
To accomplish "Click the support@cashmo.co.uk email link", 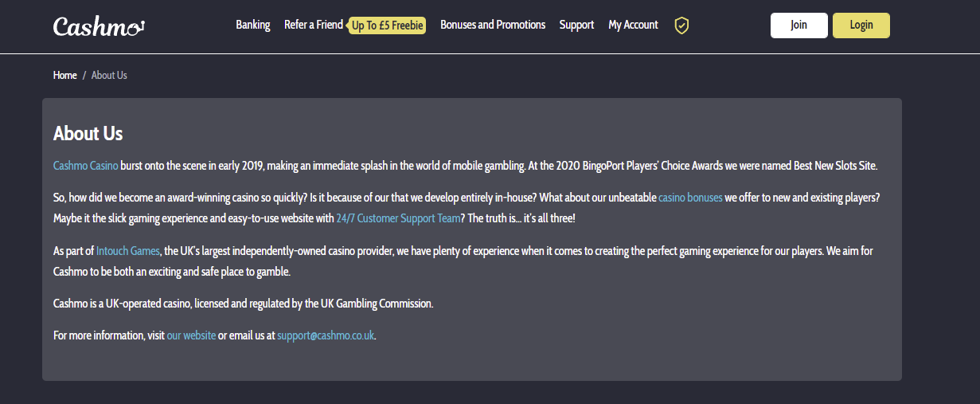I will (x=326, y=335).
